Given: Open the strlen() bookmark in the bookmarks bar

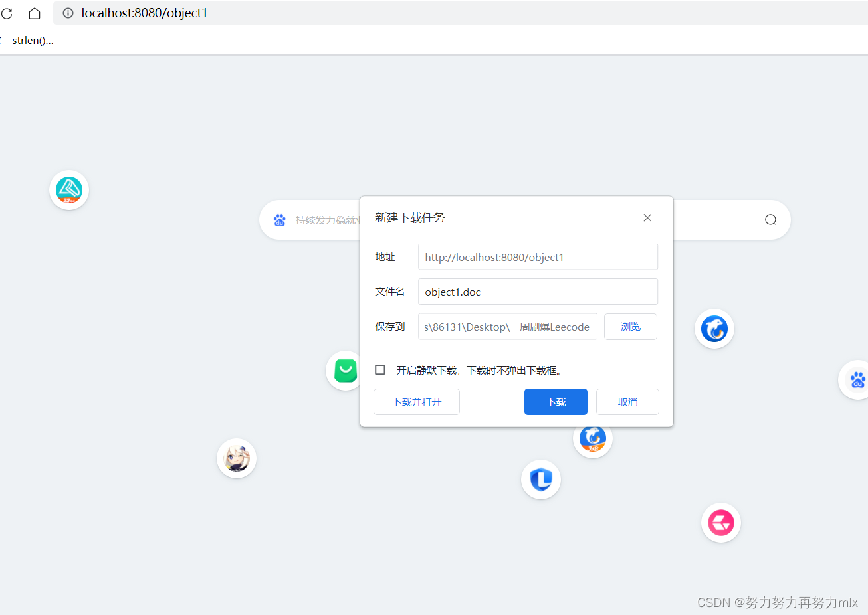Looking at the screenshot, I should click(x=27, y=40).
